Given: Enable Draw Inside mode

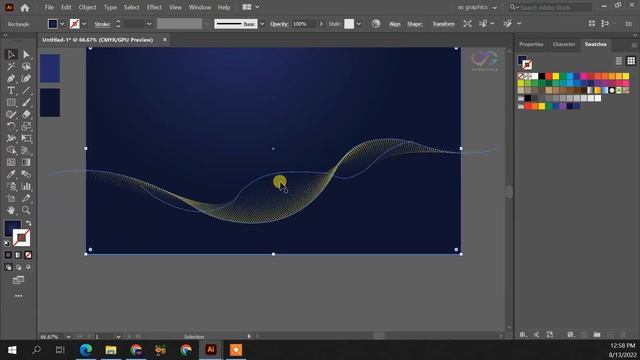Looking at the screenshot, I should 28,267.
